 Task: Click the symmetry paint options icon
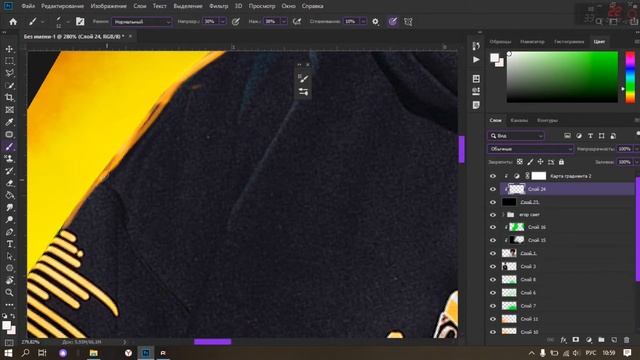coord(408,22)
